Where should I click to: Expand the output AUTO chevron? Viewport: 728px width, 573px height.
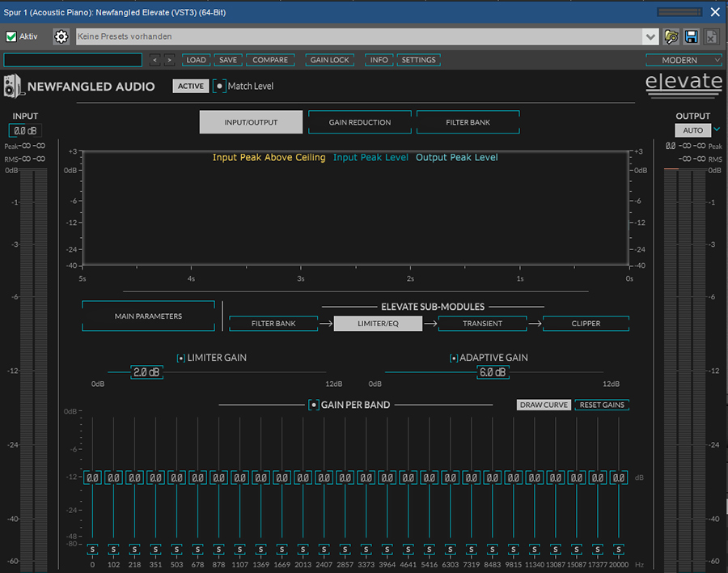click(x=717, y=129)
